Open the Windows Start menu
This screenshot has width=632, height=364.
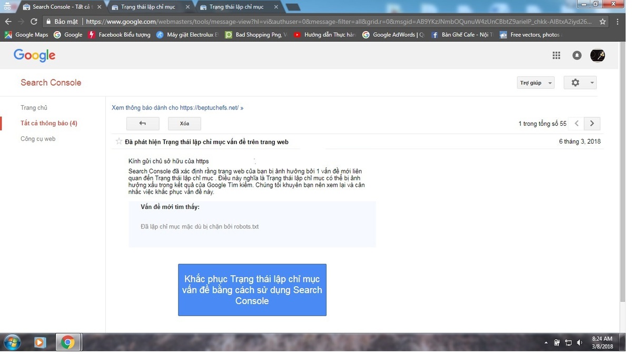tap(11, 342)
